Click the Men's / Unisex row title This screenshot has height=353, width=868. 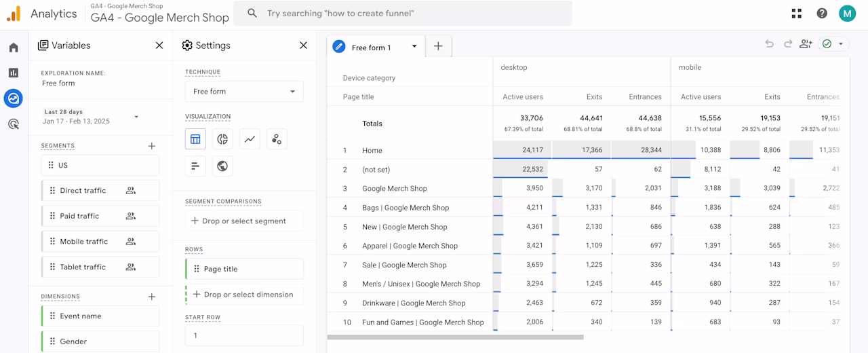point(421,284)
